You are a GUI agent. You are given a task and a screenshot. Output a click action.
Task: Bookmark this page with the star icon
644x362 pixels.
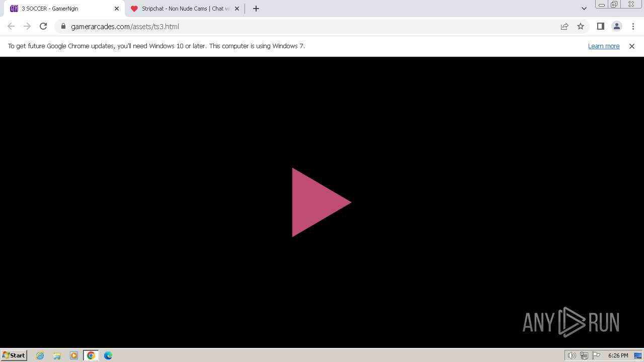coord(581,26)
